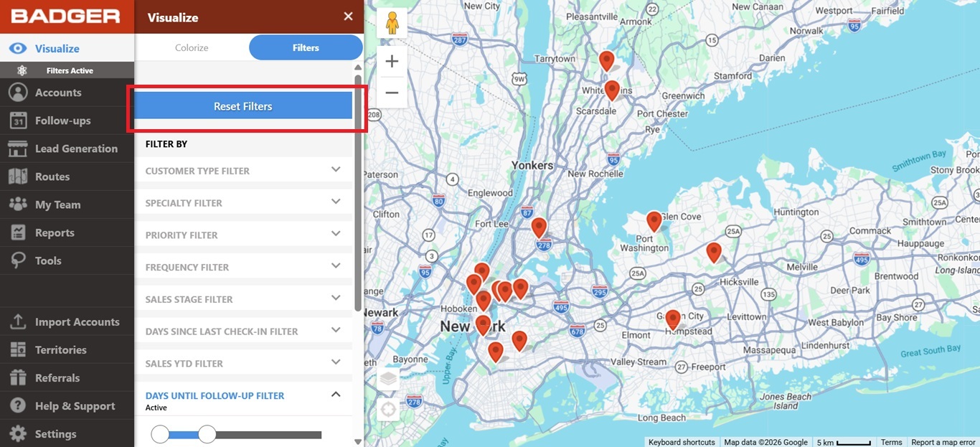Open the Visualize section eye icon
The image size is (980, 447).
[x=18, y=49]
